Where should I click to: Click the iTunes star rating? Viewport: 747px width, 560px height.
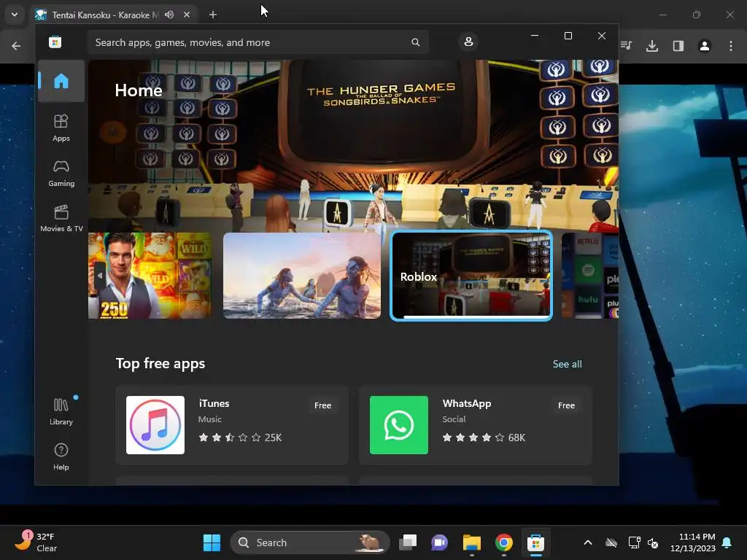pyautogui.click(x=230, y=437)
